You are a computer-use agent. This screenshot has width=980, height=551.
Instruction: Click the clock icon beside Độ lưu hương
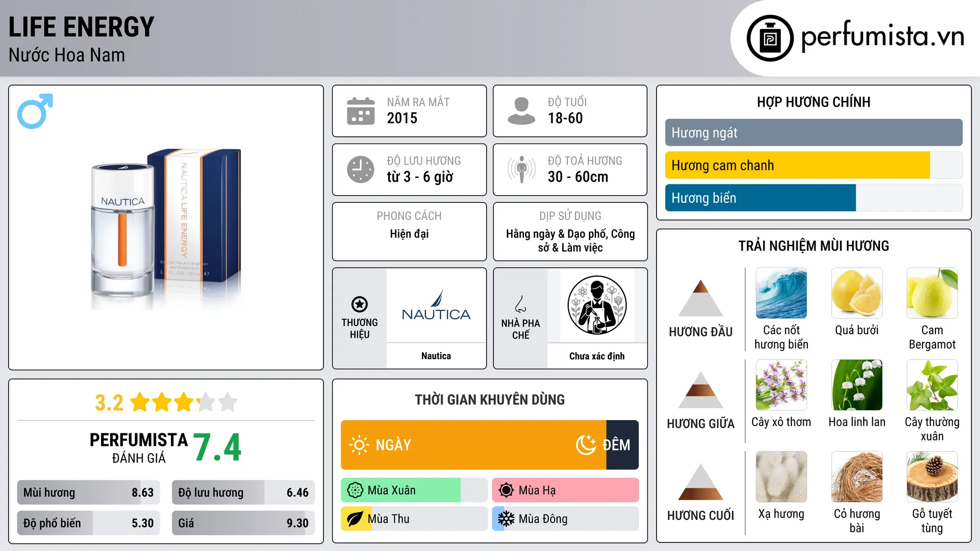[361, 169]
